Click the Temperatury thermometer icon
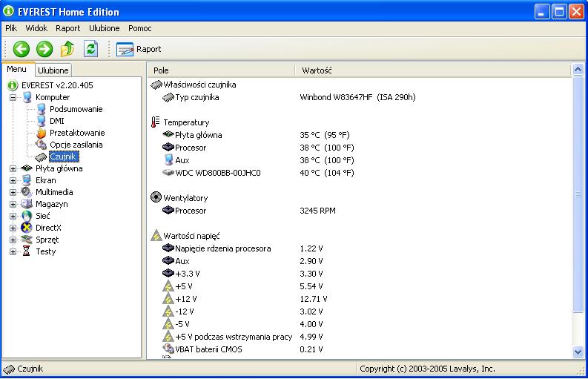Screen dimensions: 588x379 (155, 122)
